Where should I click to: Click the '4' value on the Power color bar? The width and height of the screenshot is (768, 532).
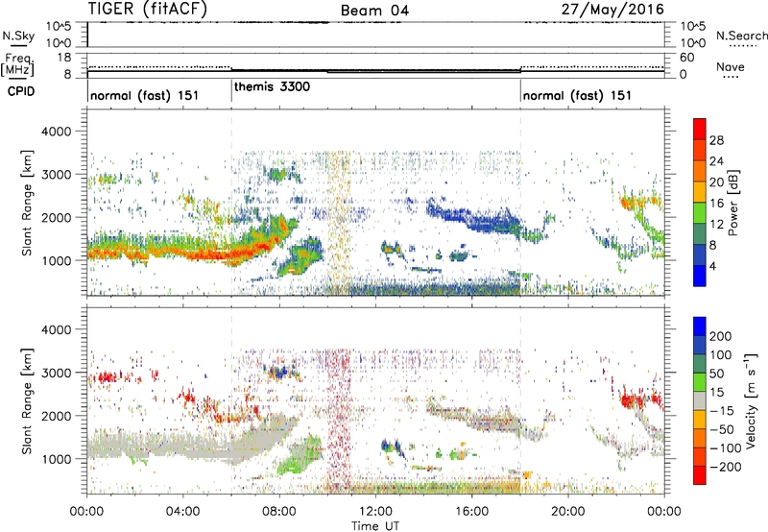pyautogui.click(x=712, y=267)
